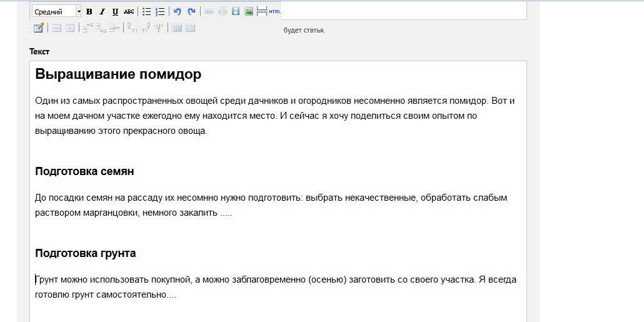Viewport: 644px width, 322px height.
Task: Delete the table column
Action: tap(159, 28)
